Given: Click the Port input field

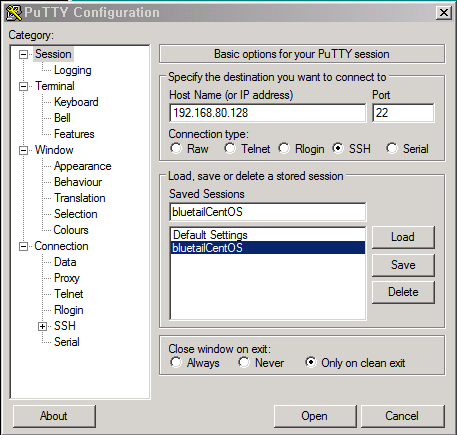Looking at the screenshot, I should point(403,113).
